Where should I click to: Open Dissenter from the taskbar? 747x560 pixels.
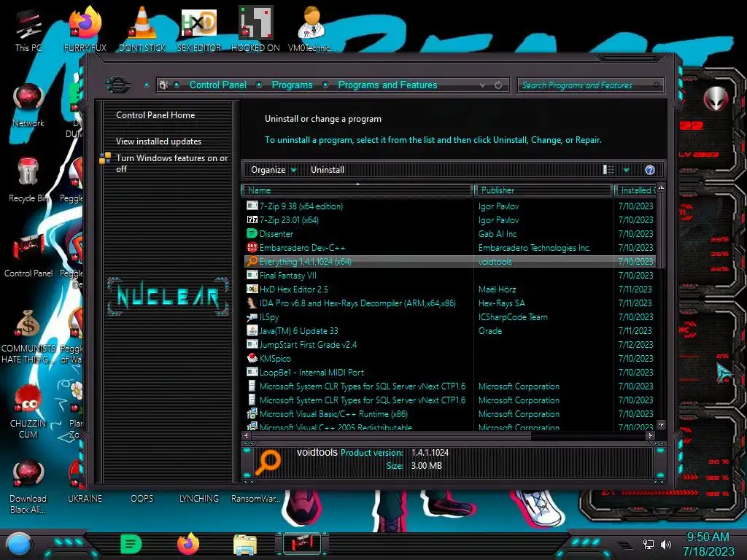pos(131,544)
